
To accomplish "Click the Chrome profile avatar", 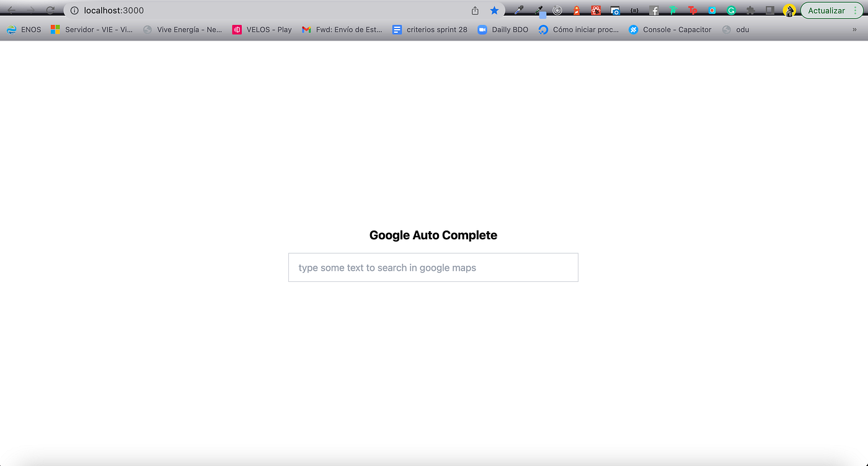I will (x=789, y=11).
